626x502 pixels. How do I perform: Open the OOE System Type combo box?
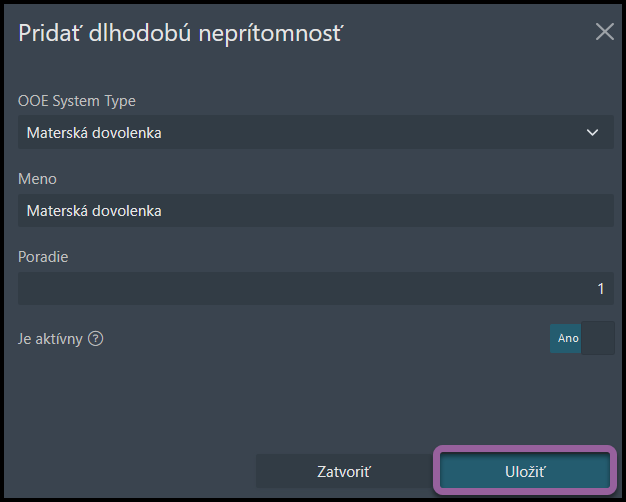click(x=316, y=132)
